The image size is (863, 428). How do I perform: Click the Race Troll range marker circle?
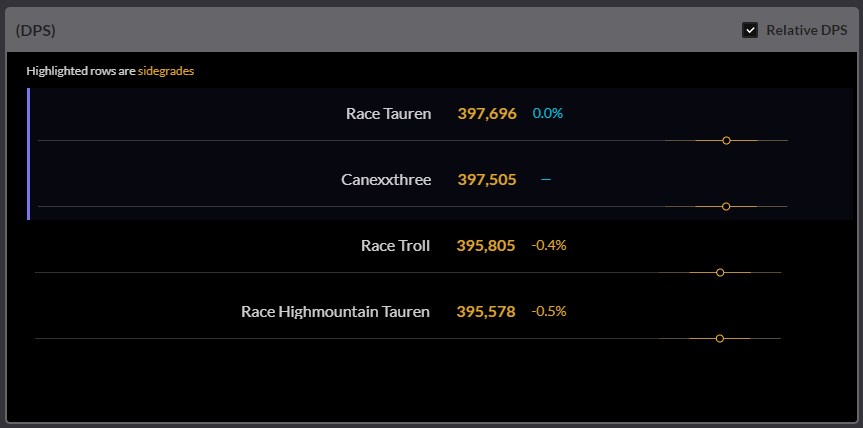720,273
